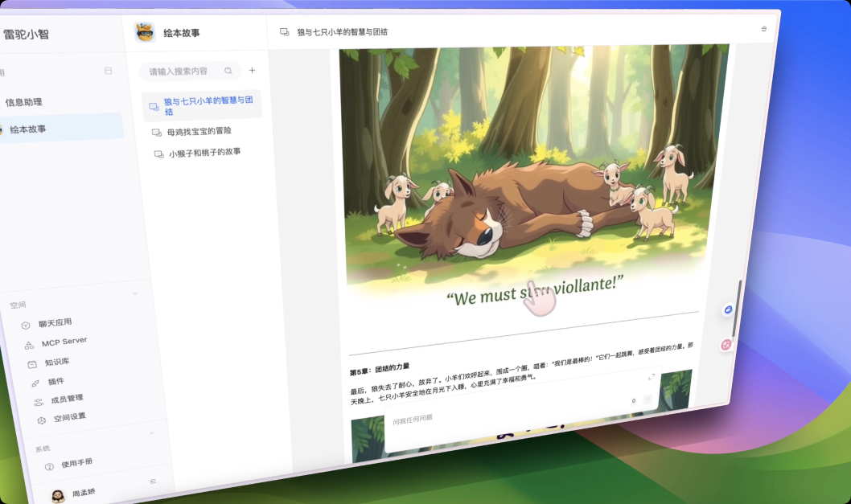The image size is (851, 504).
Task: Open 知识库 label in sidebar
Action: point(57,362)
